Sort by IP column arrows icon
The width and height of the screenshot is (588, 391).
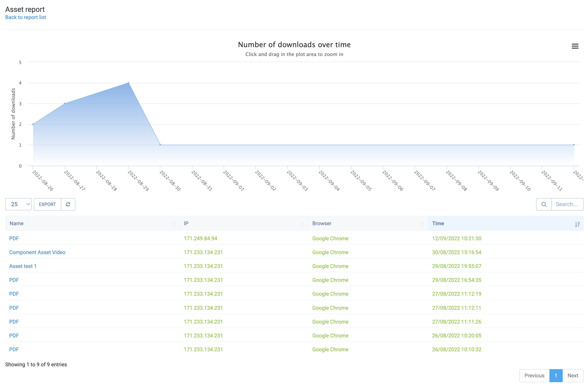(302, 224)
